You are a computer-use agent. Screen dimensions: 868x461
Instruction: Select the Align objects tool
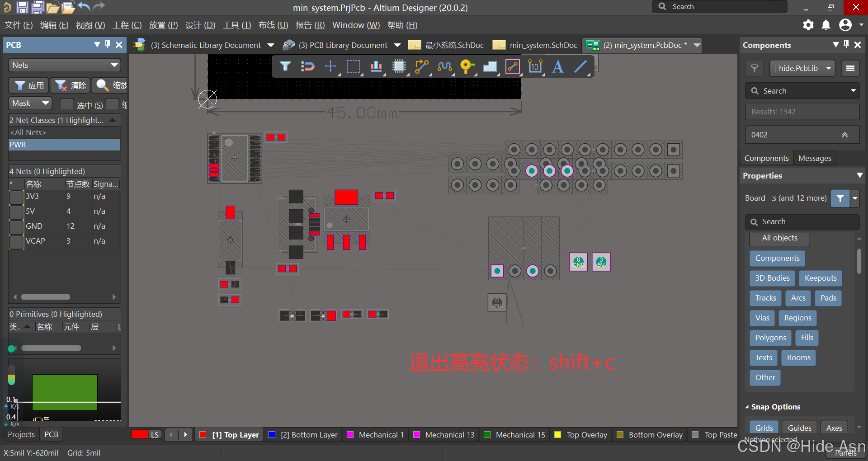[x=376, y=66]
